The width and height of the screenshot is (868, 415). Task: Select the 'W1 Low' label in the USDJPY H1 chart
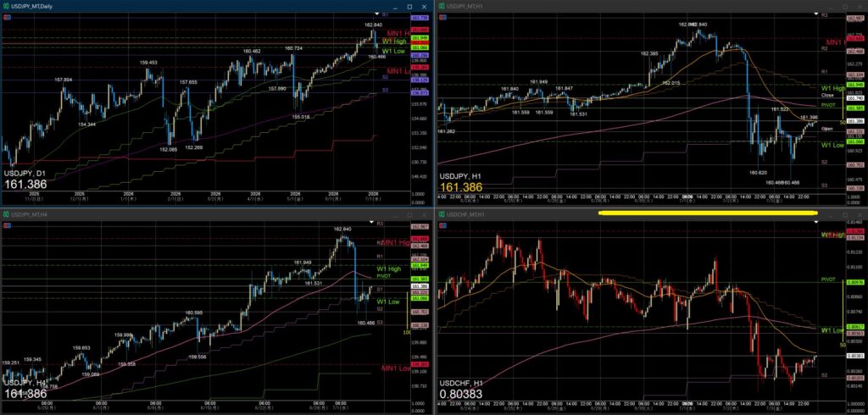pos(832,145)
